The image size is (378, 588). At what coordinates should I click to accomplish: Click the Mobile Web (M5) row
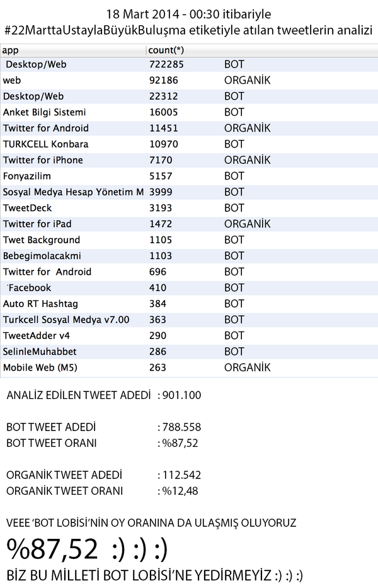189,367
